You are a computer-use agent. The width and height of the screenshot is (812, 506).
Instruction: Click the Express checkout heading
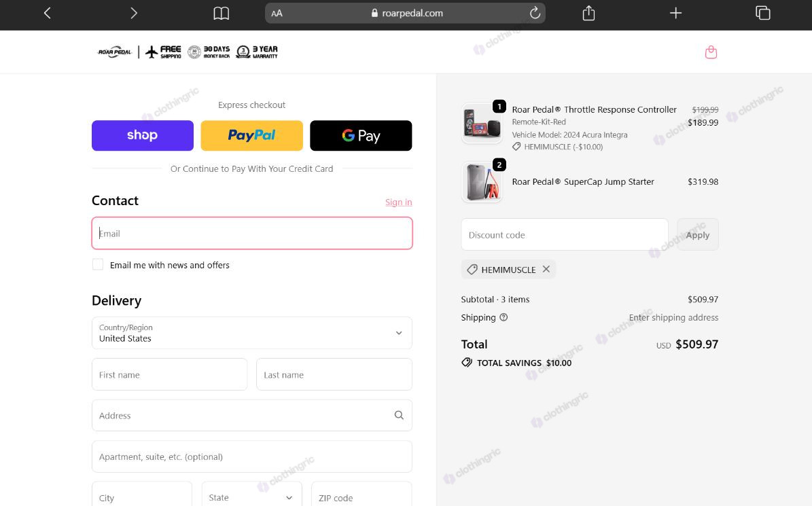click(251, 105)
